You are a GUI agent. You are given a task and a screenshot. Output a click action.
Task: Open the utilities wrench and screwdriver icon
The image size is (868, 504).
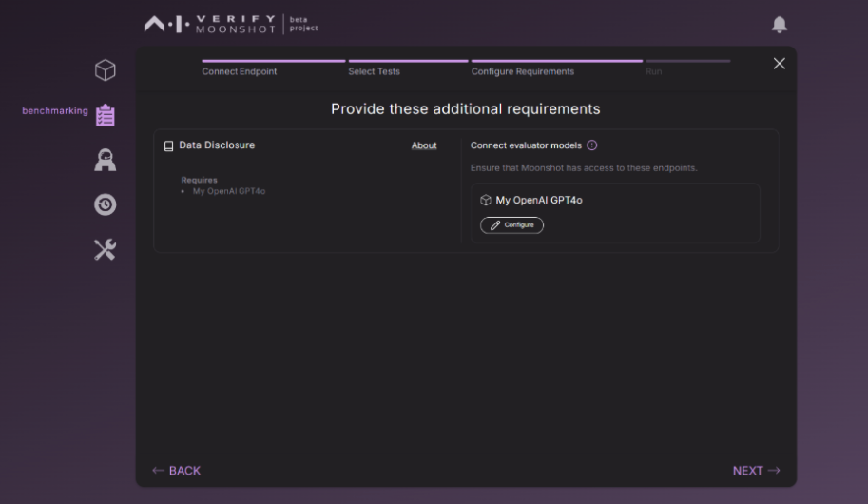click(106, 250)
